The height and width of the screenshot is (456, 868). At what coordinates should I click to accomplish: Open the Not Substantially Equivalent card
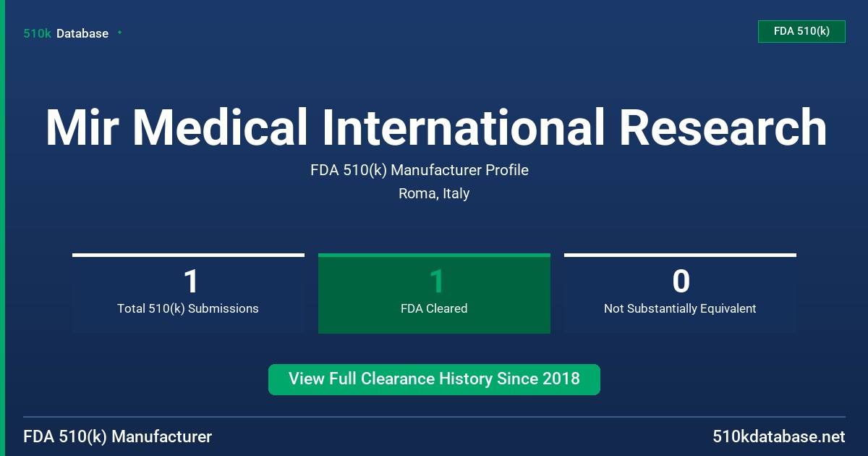click(x=680, y=293)
